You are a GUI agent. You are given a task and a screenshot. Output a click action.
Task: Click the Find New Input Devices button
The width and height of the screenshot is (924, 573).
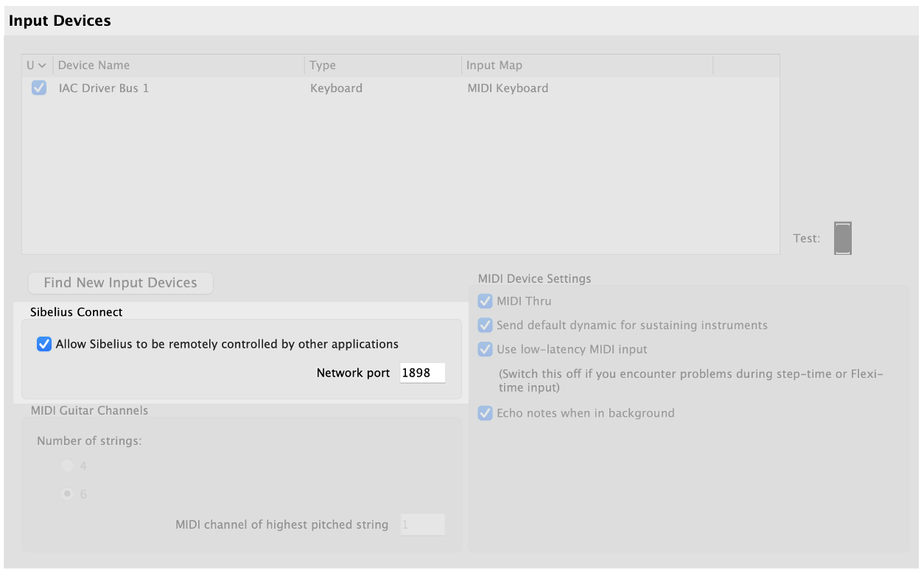[x=120, y=283]
